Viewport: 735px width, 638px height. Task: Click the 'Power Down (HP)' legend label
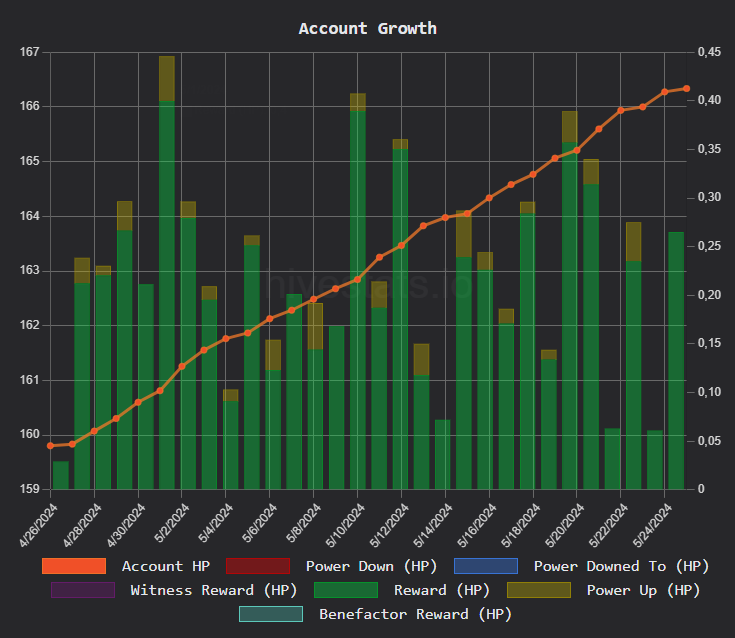tap(371, 566)
